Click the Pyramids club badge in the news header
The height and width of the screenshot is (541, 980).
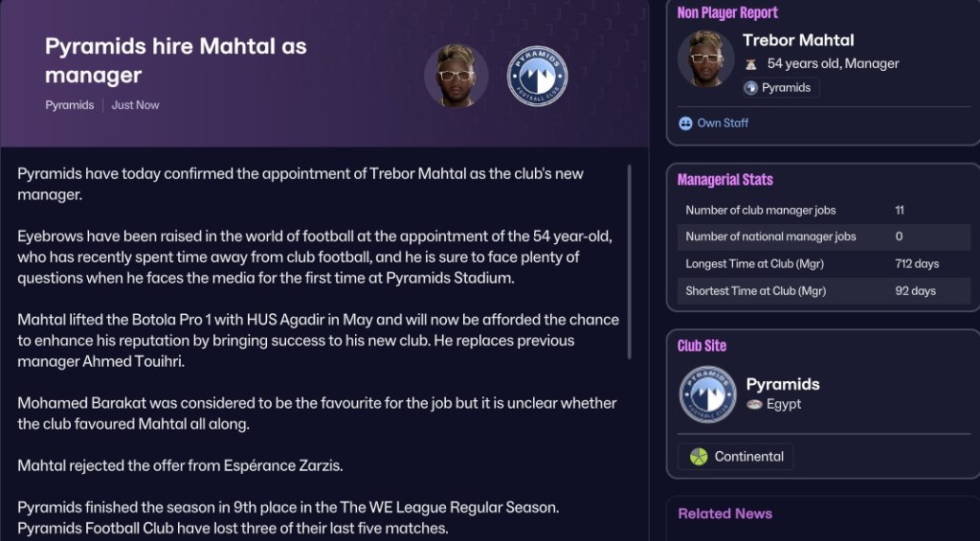click(x=538, y=76)
